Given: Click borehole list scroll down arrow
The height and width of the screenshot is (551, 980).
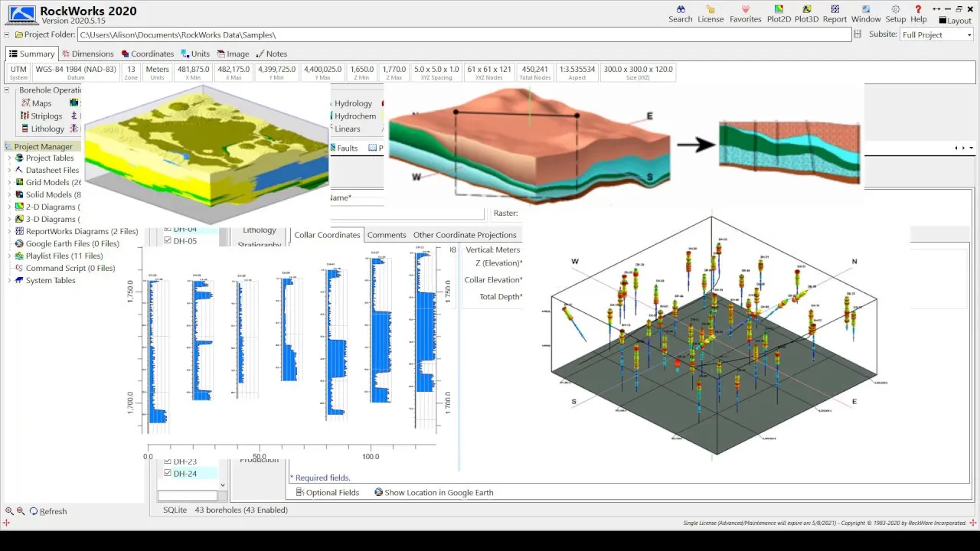Looking at the screenshot, I should tap(223, 484).
